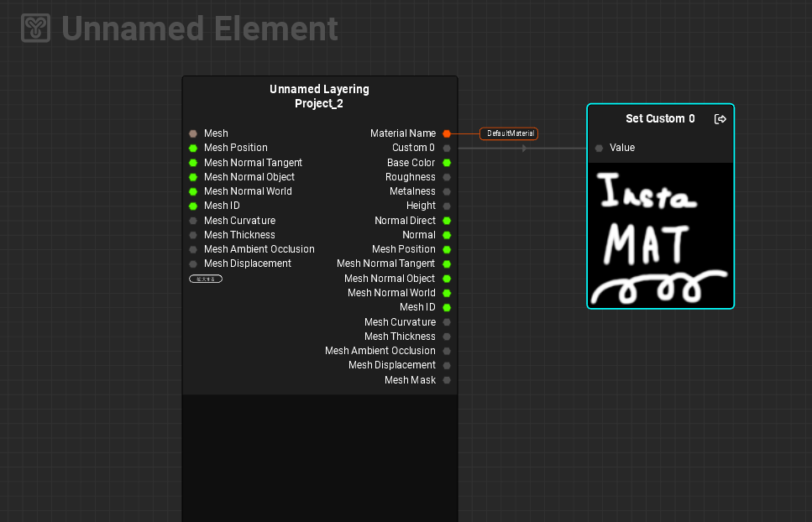Click the InstaMAT logo beside Unnamed Element
Viewport: 812px width, 522px height.
[x=36, y=29]
